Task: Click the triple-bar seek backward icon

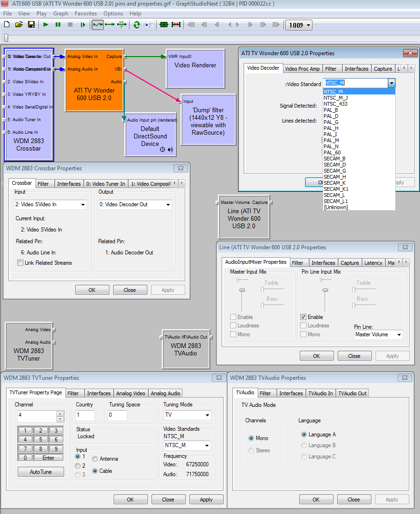Action: (x=191, y=25)
